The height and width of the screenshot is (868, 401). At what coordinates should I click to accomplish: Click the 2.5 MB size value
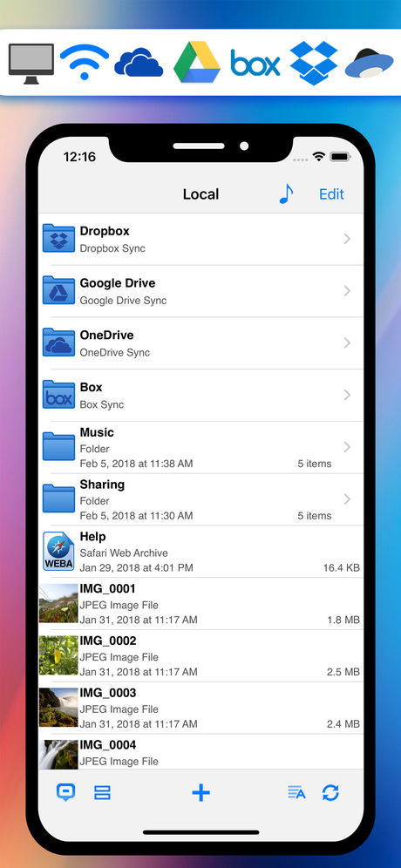(343, 672)
